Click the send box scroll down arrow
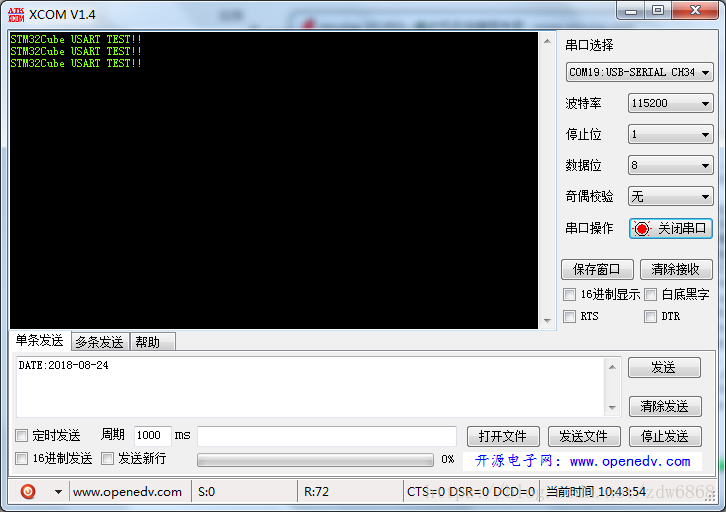This screenshot has height=512, width=726. pyautogui.click(x=612, y=408)
